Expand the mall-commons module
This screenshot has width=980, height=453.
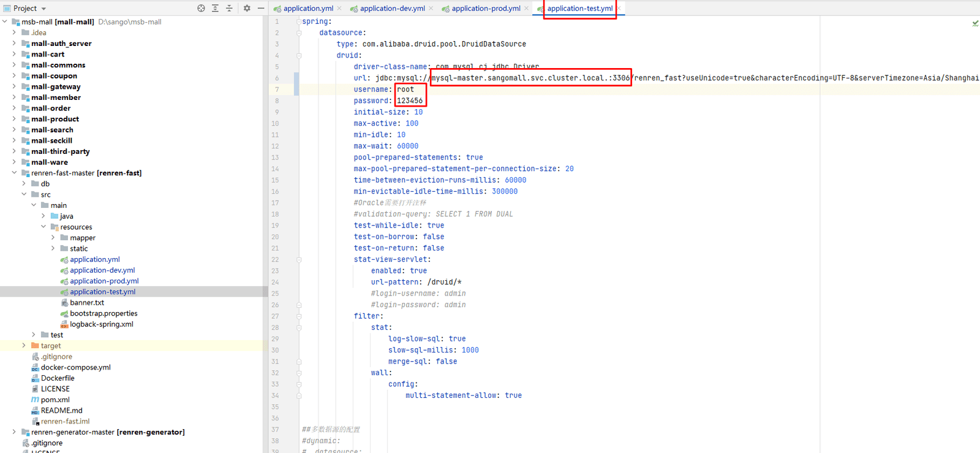(15, 65)
